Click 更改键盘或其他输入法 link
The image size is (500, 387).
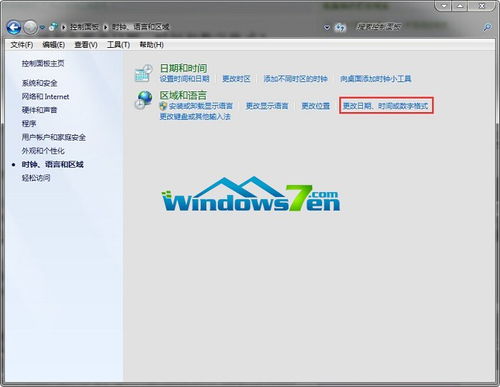tap(195, 117)
